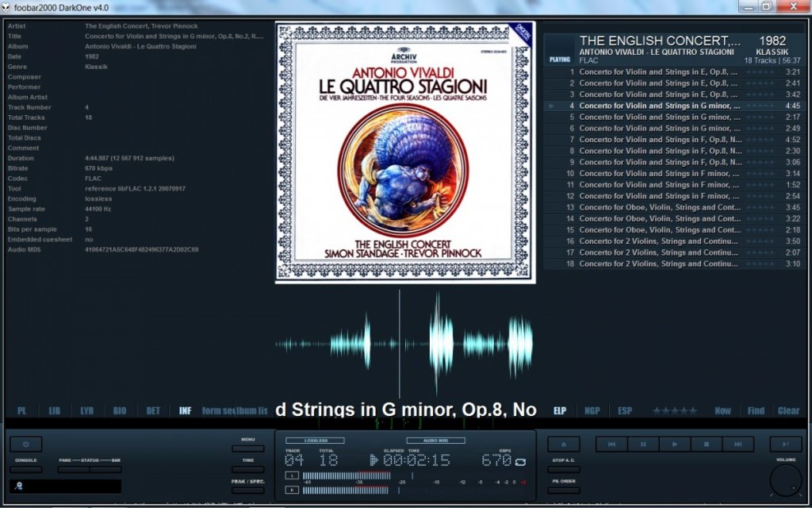Click the Find button
This screenshot has width=812, height=508.
click(x=756, y=410)
